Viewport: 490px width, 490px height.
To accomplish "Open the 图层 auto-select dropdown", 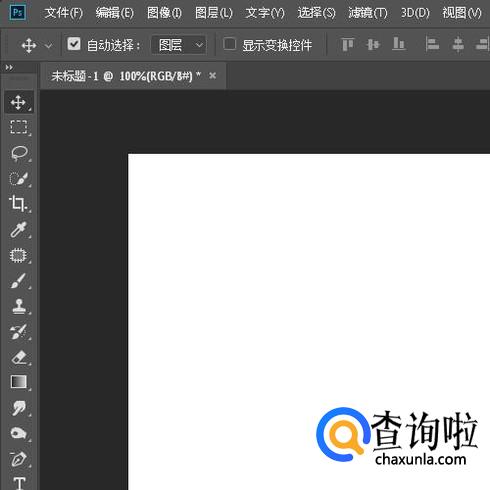I will (x=179, y=45).
